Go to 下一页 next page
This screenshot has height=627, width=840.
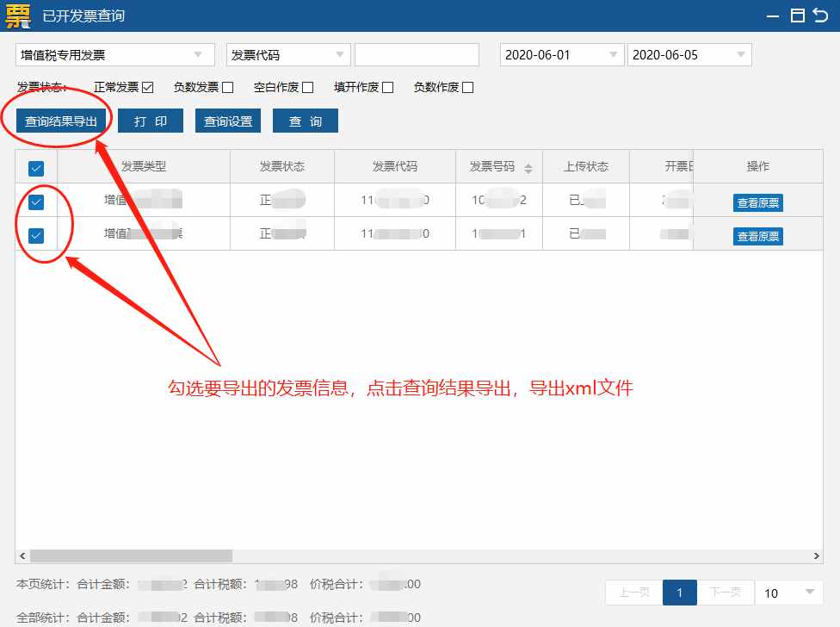point(726,593)
